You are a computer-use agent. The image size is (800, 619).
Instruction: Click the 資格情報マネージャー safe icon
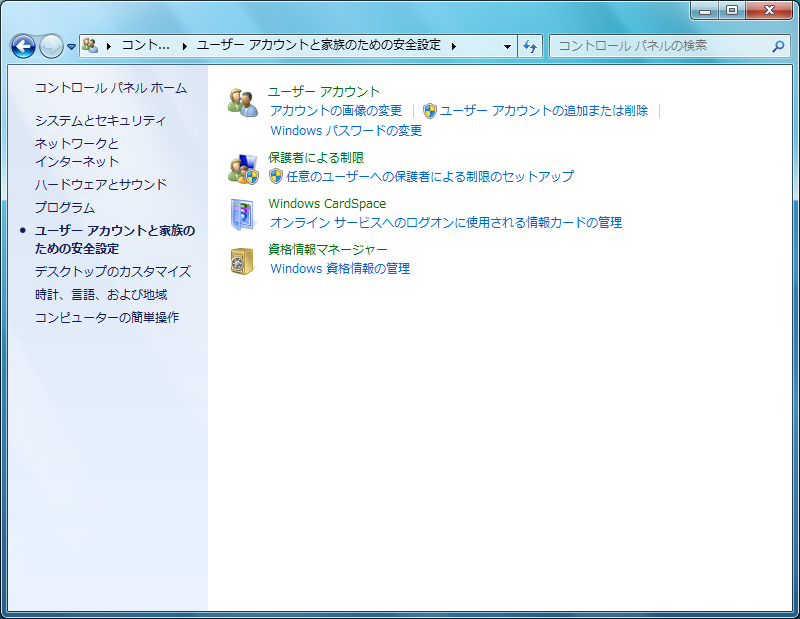point(242,261)
